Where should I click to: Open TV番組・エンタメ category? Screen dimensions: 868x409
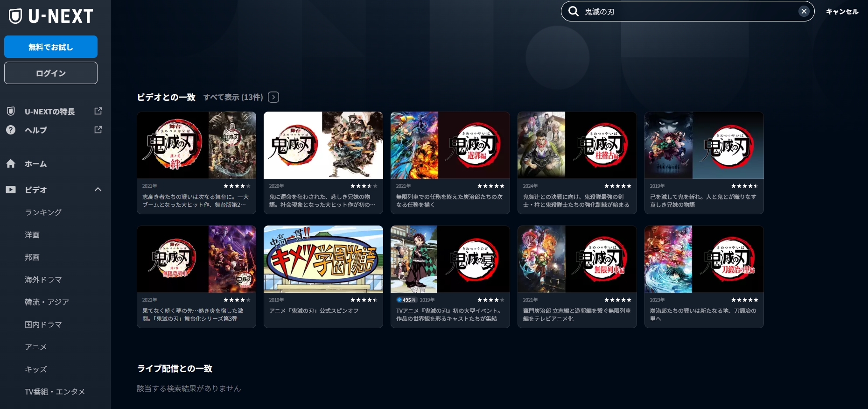pyautogui.click(x=55, y=392)
